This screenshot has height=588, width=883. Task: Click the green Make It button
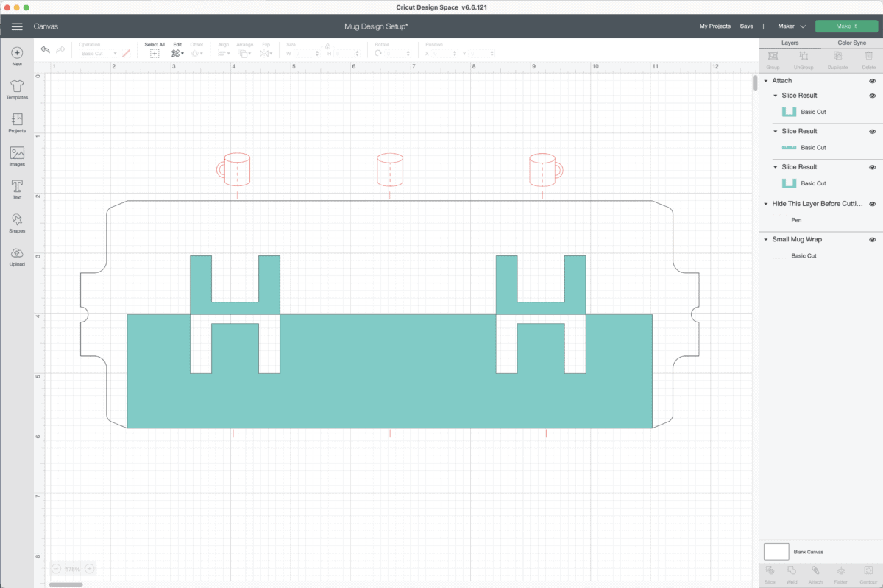coord(846,26)
